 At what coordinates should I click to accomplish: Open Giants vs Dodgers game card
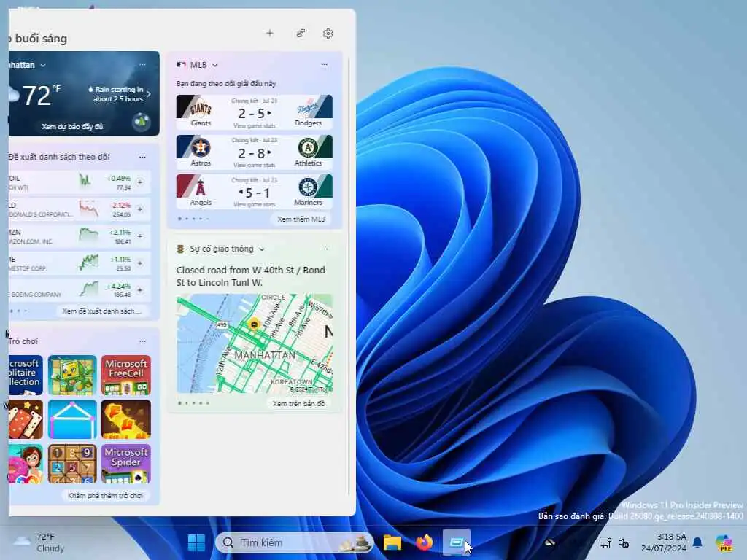[x=255, y=112]
